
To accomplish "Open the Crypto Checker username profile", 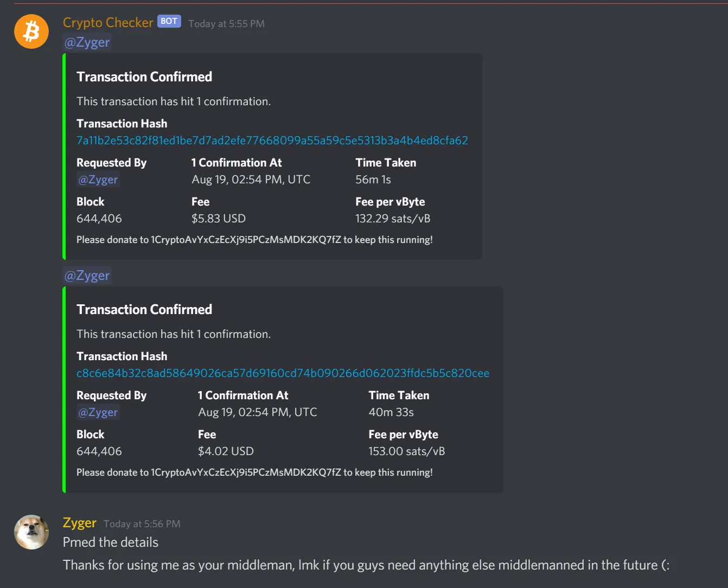I will (x=108, y=23).
